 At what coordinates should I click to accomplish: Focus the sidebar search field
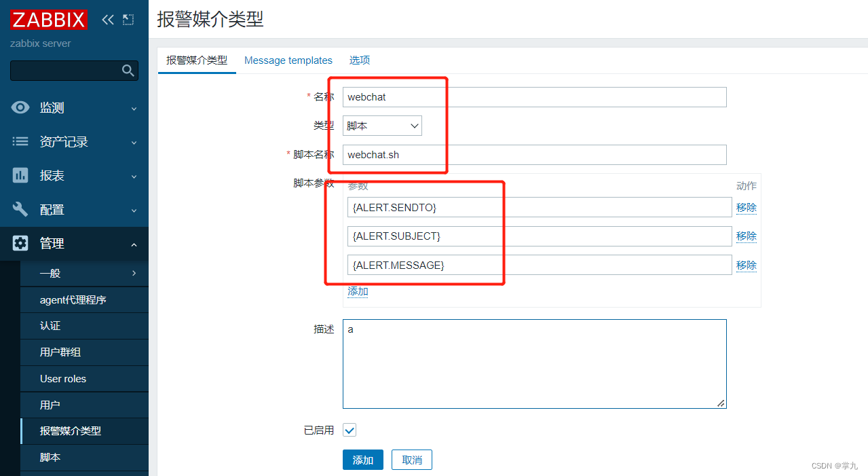coord(74,71)
